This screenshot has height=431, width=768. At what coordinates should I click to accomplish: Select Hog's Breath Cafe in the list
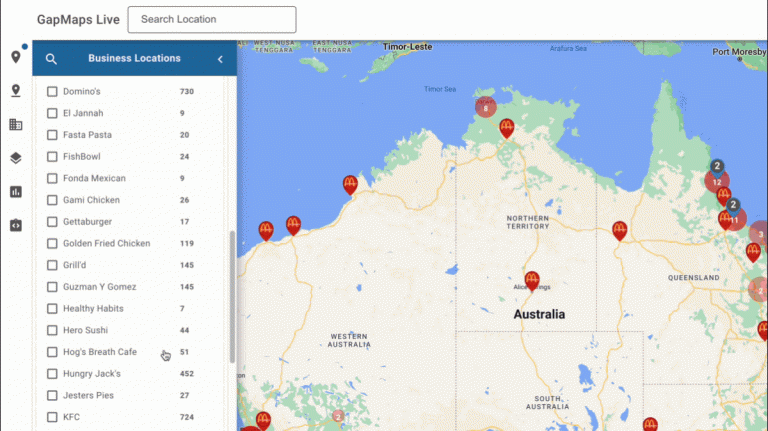pyautogui.click(x=99, y=352)
